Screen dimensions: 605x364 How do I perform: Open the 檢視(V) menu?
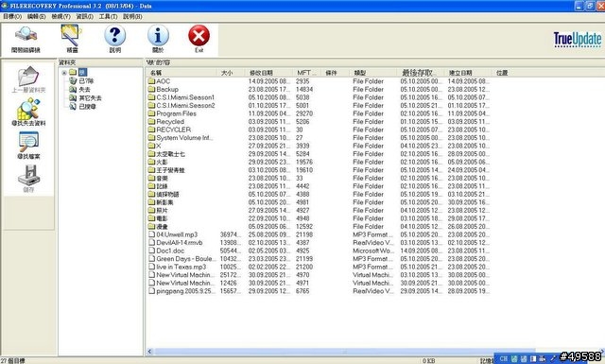click(x=60, y=16)
